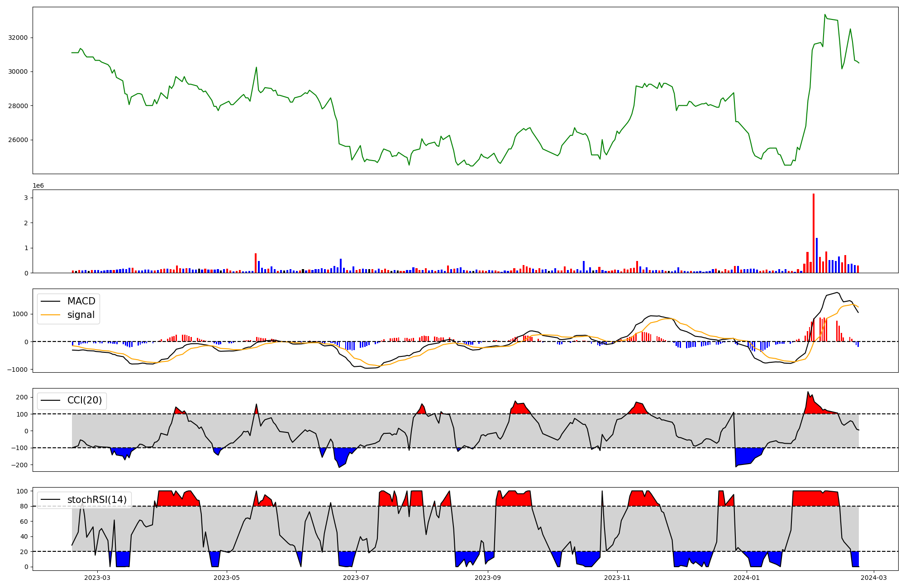
Task: Click the 26000 price axis label
Action: tap(18, 140)
